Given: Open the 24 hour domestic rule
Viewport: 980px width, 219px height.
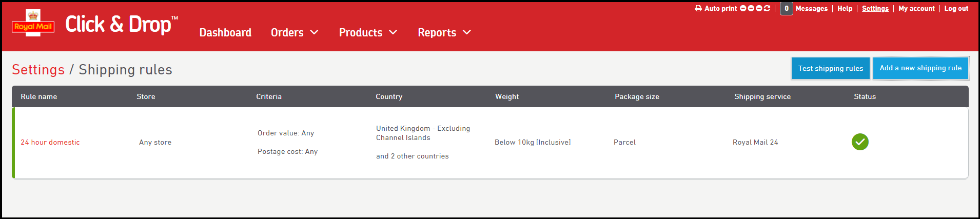Looking at the screenshot, I should click(50, 143).
